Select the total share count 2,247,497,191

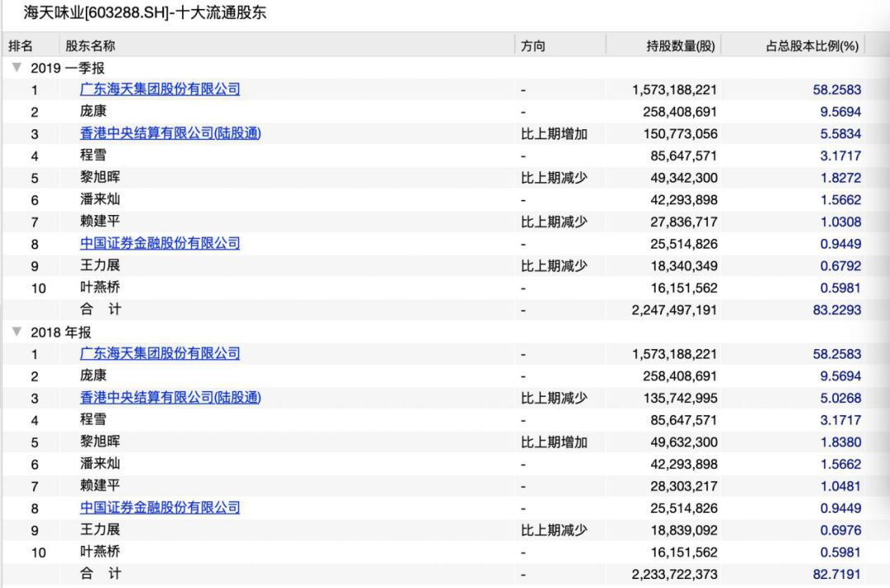point(674,310)
